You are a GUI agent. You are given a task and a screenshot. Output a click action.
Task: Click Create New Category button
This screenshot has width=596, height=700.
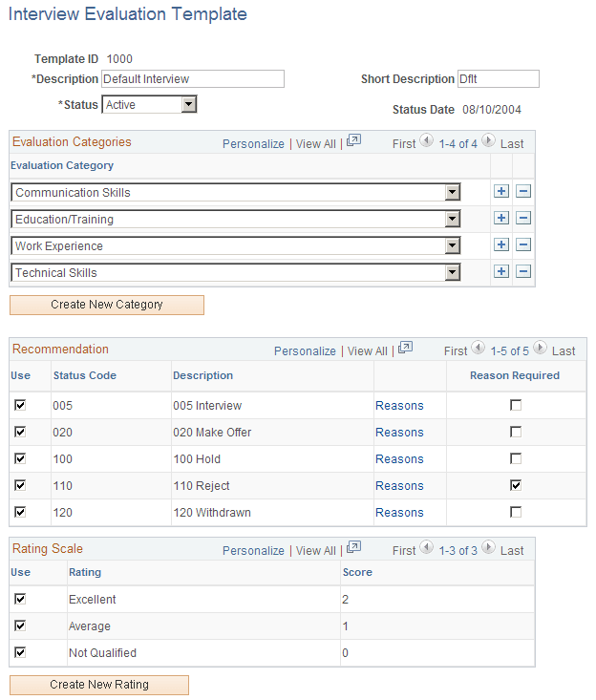(x=107, y=305)
